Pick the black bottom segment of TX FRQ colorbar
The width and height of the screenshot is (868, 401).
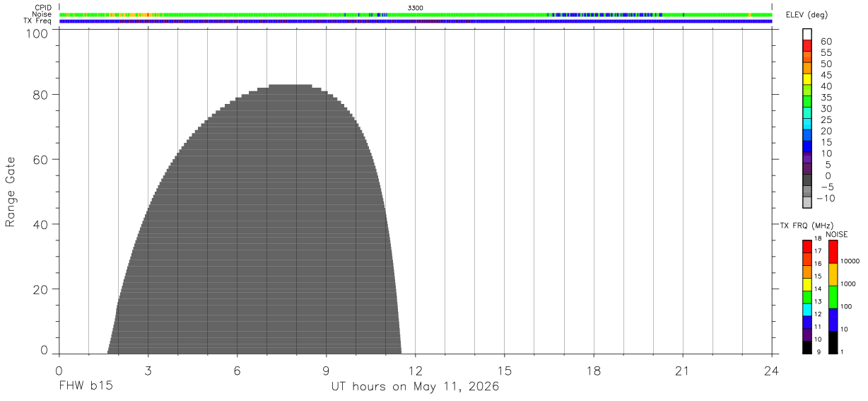pyautogui.click(x=807, y=347)
